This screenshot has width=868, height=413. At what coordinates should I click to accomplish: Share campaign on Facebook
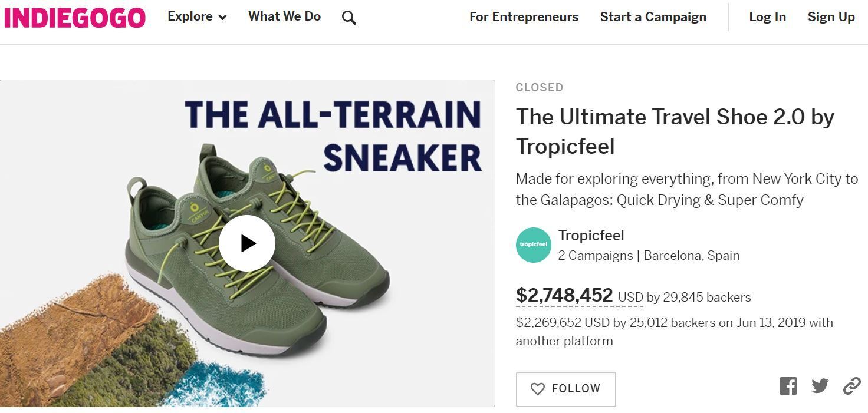(788, 386)
